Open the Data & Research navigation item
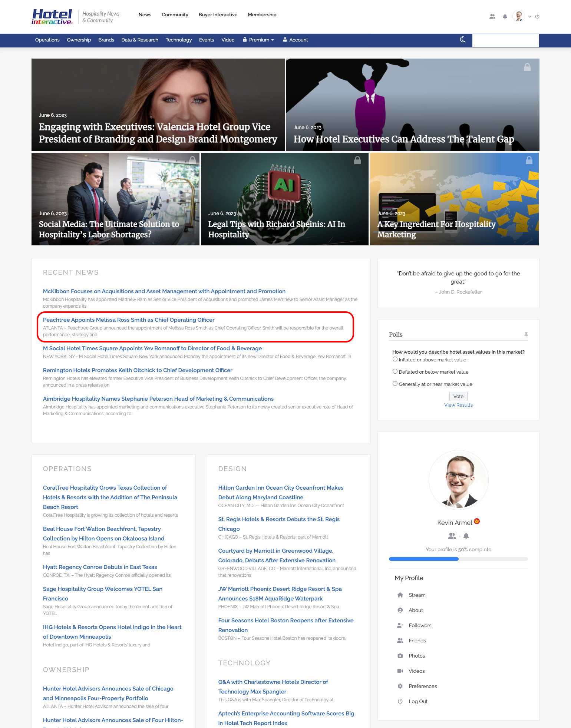The width and height of the screenshot is (571, 728). [x=140, y=40]
